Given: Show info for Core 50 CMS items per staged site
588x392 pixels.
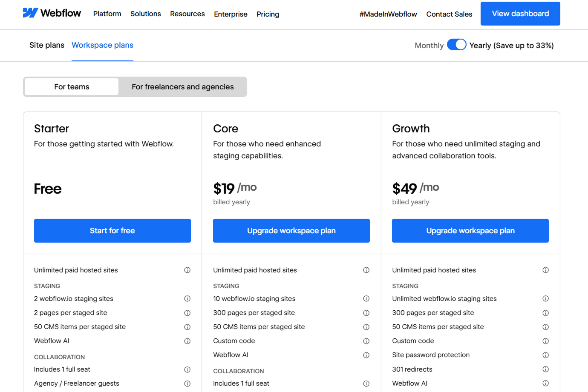Looking at the screenshot, I should (366, 327).
